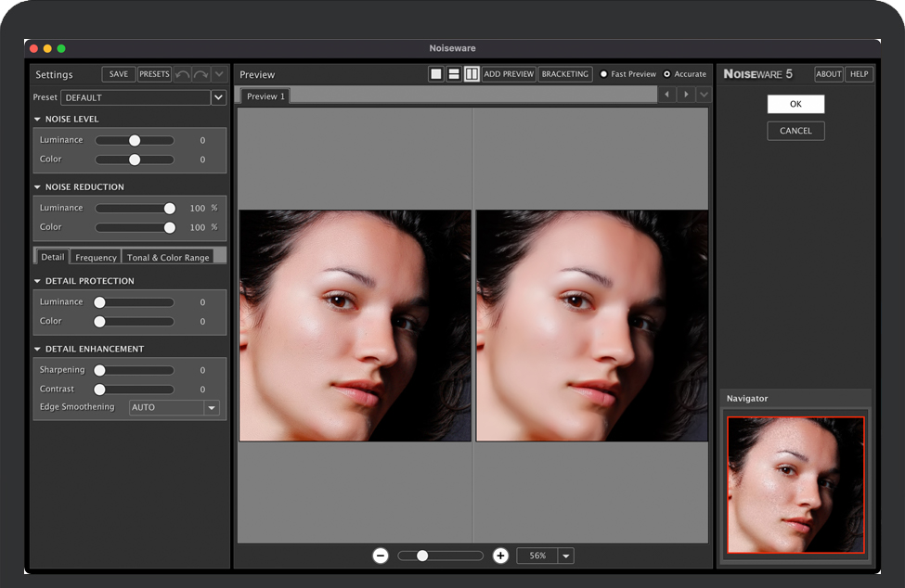Open the 56% zoom level dropdown
Screen dimensions: 905x588
pyautogui.click(x=566, y=556)
